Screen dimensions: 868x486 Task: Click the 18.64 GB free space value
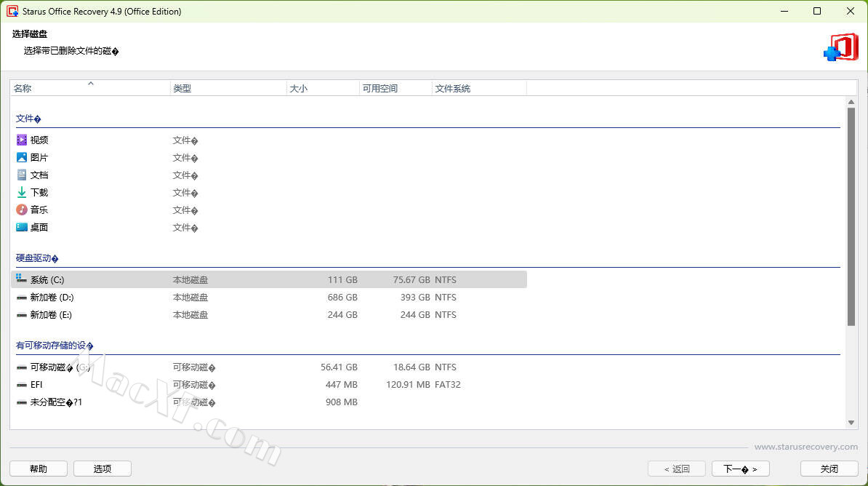(x=411, y=367)
